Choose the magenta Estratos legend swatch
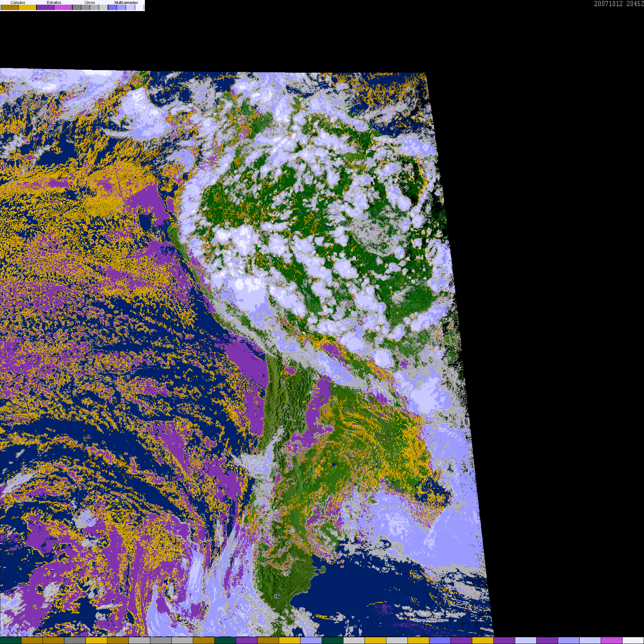This screenshot has width=644, height=644. coord(63,7)
